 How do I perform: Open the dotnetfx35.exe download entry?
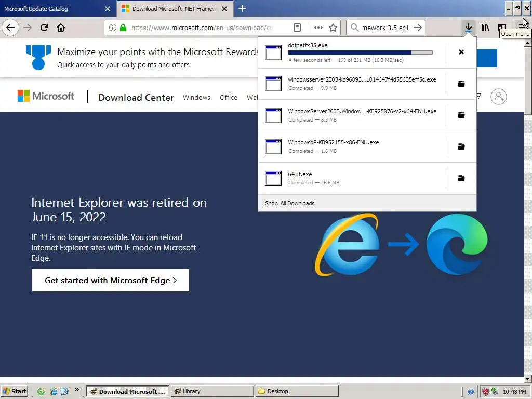352,52
